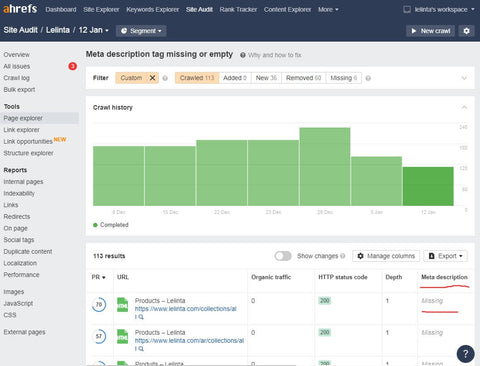Image resolution: width=480 pixels, height=366 pixels.
Task: Remove the Custom filter with the X
Action: (152, 78)
